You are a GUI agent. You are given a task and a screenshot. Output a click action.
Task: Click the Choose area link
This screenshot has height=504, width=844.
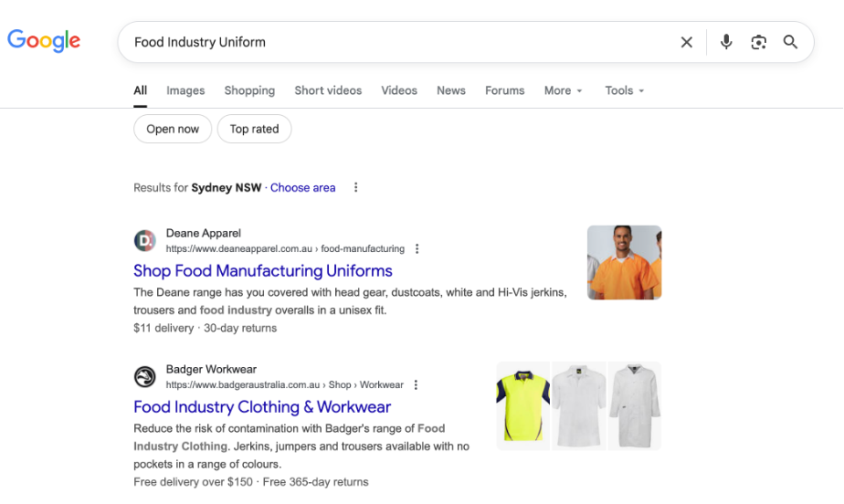302,188
